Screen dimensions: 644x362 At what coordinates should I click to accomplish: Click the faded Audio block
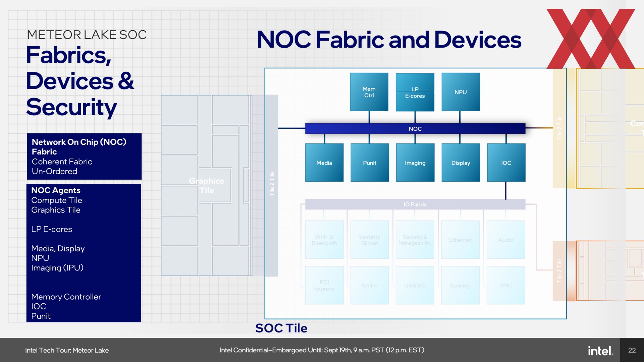tap(506, 240)
